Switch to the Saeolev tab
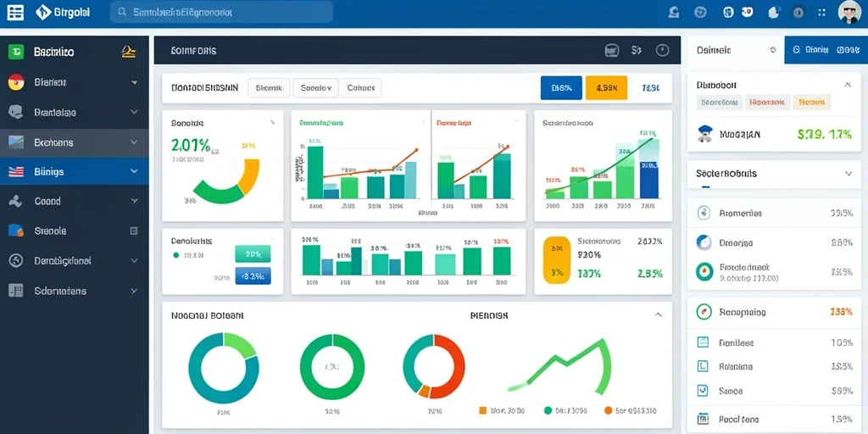Image resolution: width=868 pixels, height=434 pixels. (x=315, y=87)
